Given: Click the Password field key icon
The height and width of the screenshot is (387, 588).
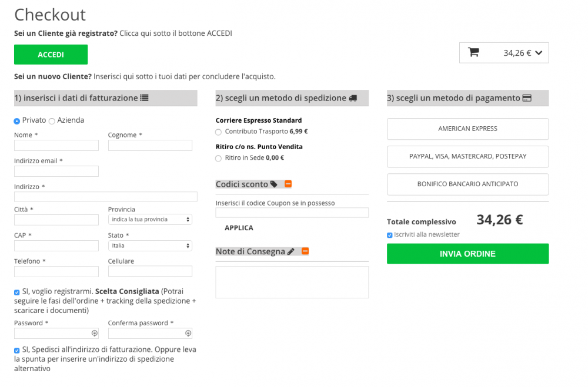Looking at the screenshot, I should (x=95, y=333).
